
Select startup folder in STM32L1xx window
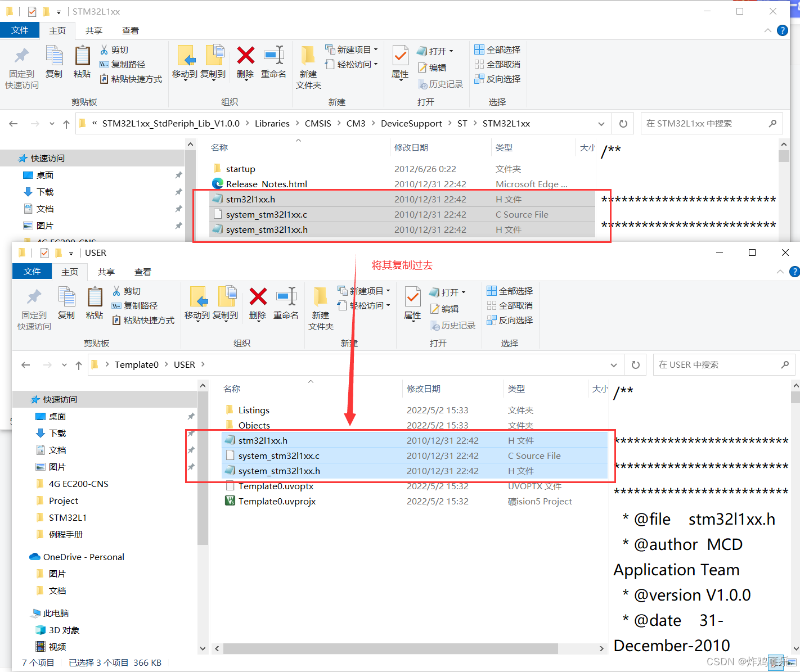pos(240,169)
